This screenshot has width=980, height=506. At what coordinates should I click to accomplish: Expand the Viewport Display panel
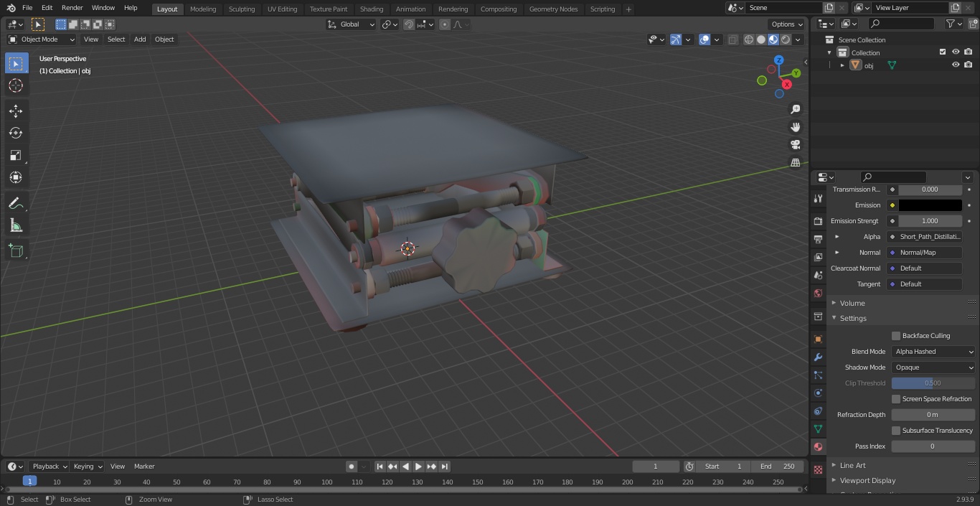pyautogui.click(x=867, y=481)
